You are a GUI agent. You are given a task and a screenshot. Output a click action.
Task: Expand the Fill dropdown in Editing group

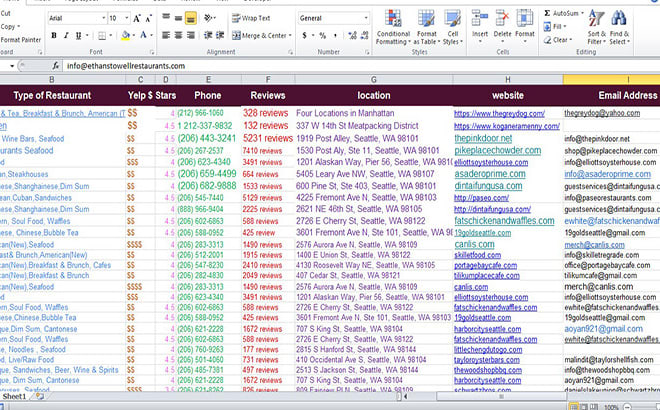[564, 27]
